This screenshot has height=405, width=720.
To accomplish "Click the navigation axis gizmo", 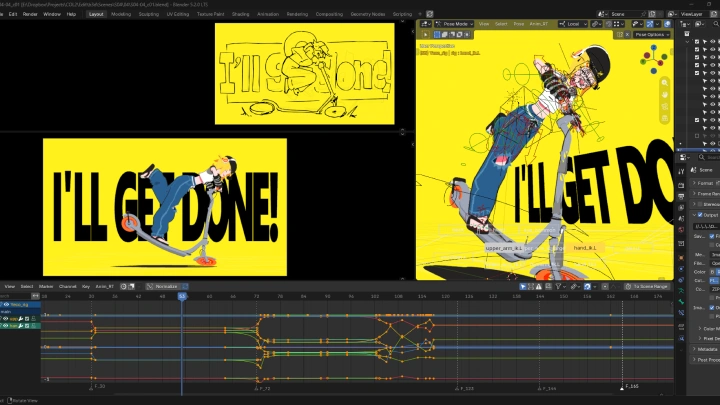I will 653,60.
